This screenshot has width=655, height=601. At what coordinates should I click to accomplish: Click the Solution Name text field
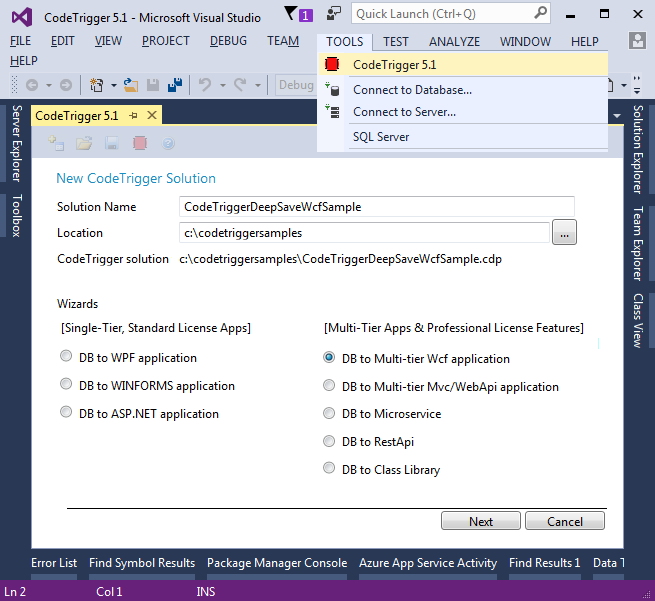tap(377, 207)
